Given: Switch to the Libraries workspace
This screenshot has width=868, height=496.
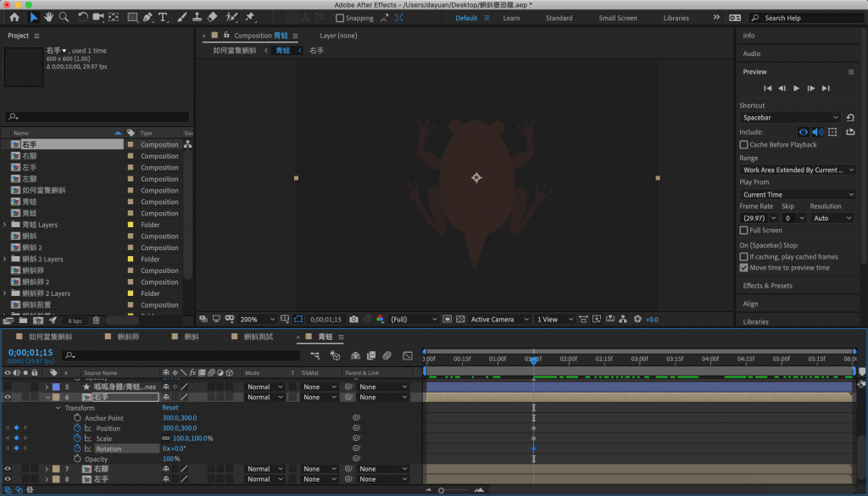Looking at the screenshot, I should (676, 18).
